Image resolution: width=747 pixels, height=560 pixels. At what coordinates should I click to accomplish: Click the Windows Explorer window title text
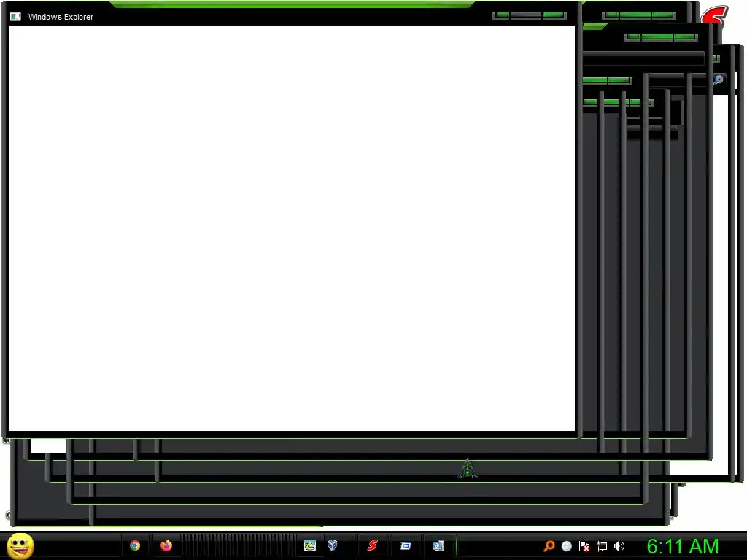pos(61,17)
